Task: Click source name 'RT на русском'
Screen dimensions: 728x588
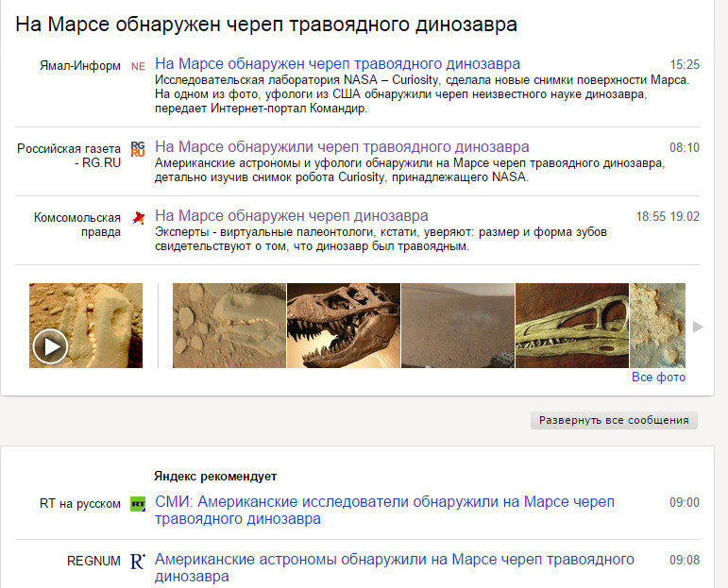Action: [x=80, y=504]
